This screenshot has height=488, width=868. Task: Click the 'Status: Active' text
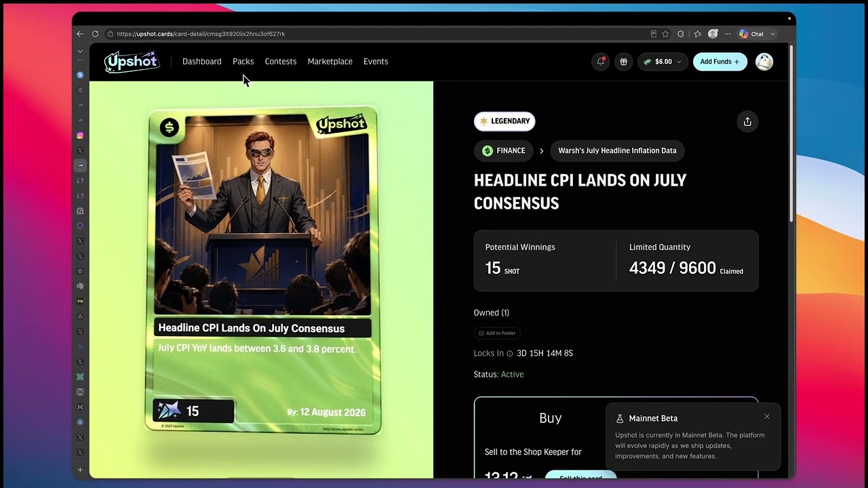coord(498,374)
